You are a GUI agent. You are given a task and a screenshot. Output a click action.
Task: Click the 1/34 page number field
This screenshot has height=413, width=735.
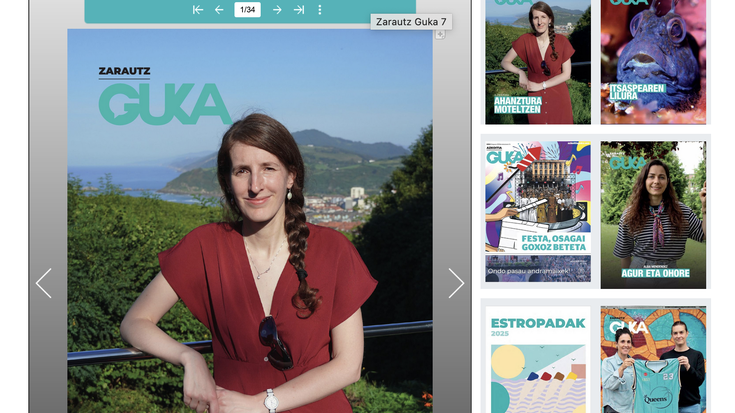247,10
